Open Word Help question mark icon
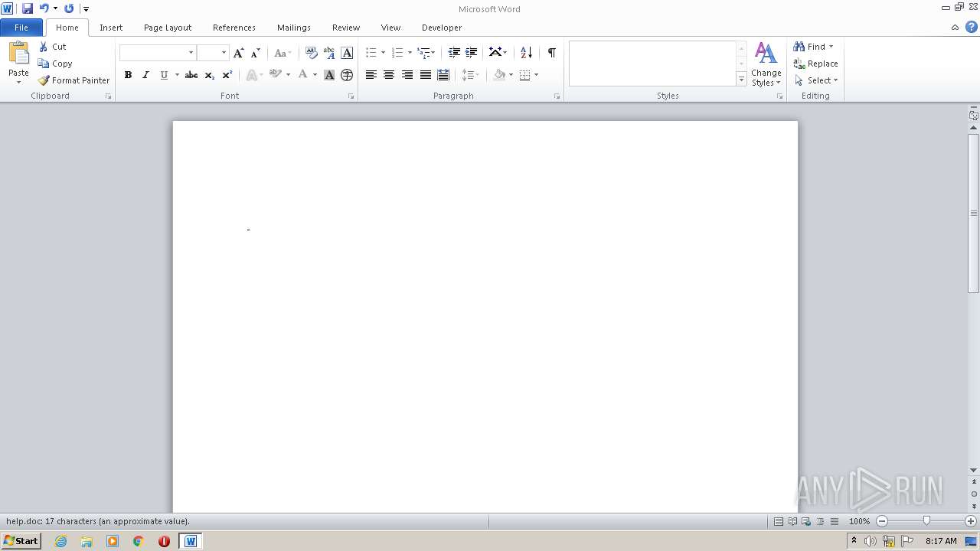Viewport: 980px width, 551px height. tap(971, 27)
